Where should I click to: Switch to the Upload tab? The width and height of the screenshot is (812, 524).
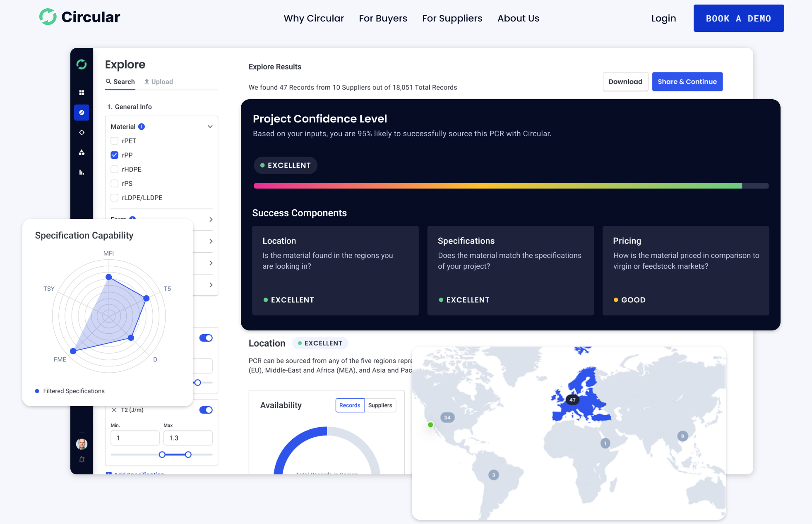[159, 81]
